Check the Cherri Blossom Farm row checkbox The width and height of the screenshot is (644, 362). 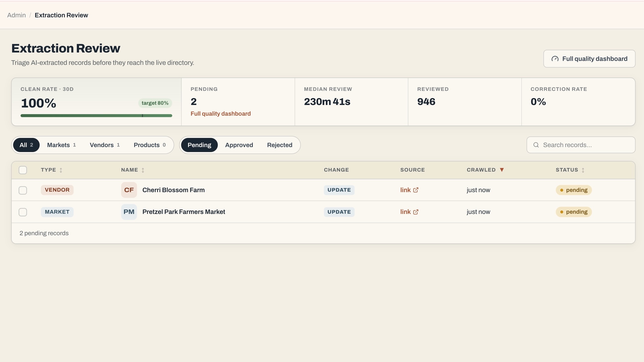(23, 190)
